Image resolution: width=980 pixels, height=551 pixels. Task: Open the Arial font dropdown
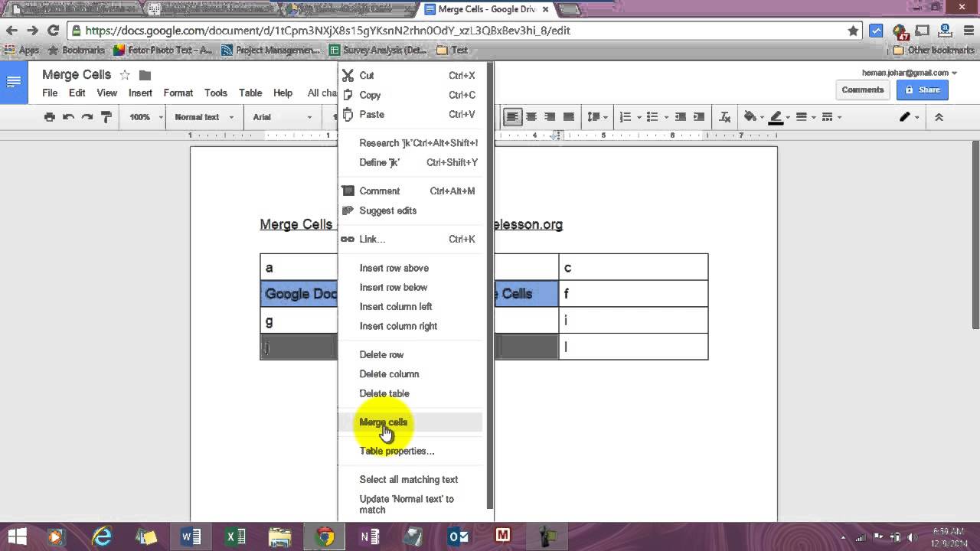tap(283, 117)
